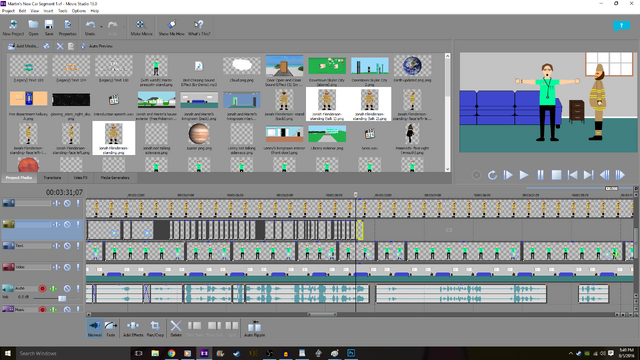640x360 pixels.
Task: Click the slider handle above the timeline ruler
Action: pyautogui.click(x=611, y=188)
